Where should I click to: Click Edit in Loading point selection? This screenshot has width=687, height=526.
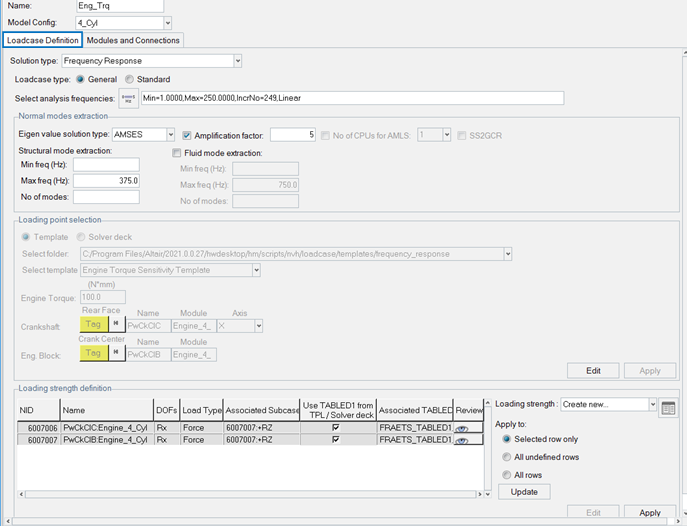593,370
